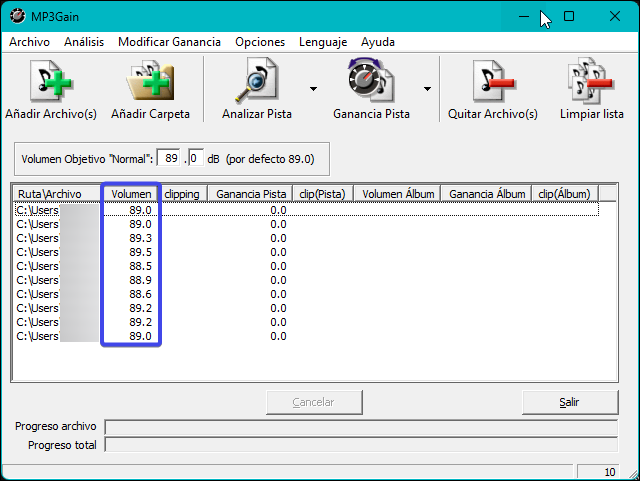Click the Ganancia Pista dial icon

pyautogui.click(x=371, y=80)
